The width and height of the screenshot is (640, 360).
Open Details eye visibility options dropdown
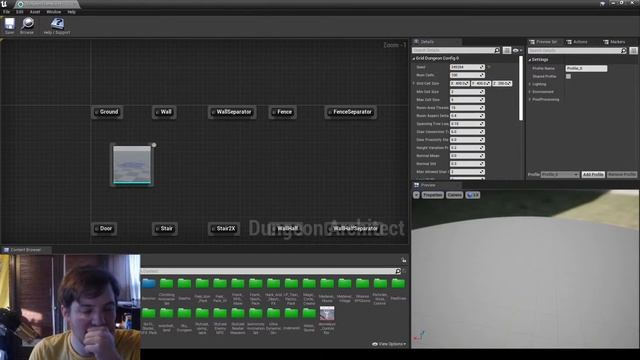(518, 50)
